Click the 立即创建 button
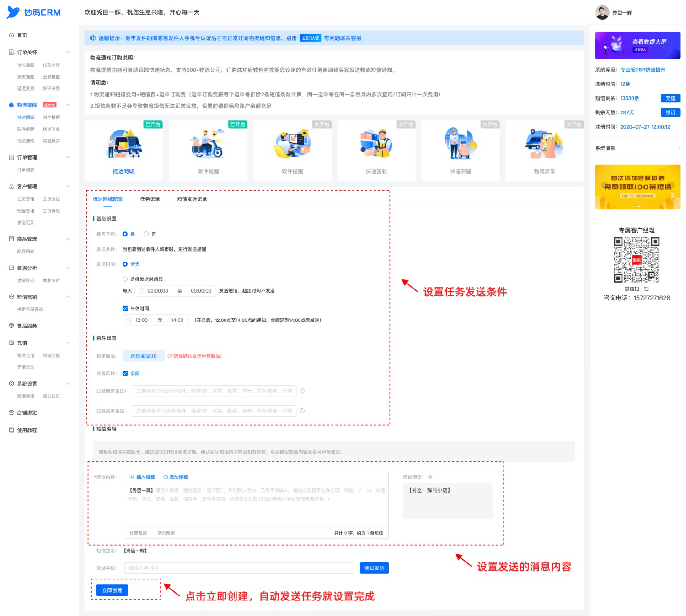686x616 pixels. click(x=112, y=590)
